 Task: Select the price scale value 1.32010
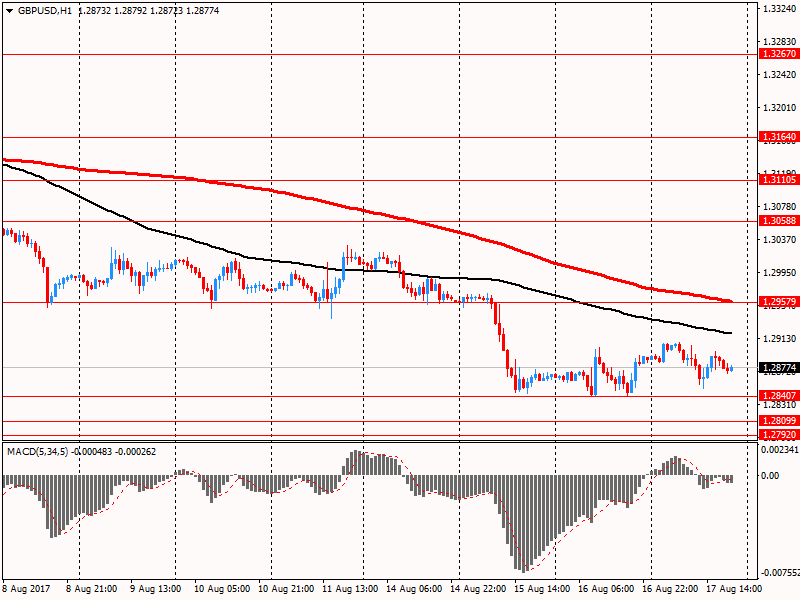[x=780, y=108]
